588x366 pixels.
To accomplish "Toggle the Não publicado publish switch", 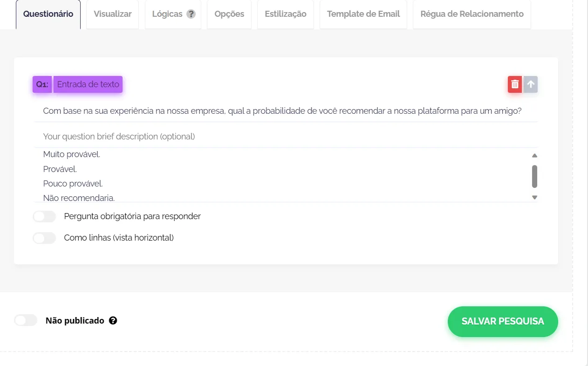I will tap(26, 320).
